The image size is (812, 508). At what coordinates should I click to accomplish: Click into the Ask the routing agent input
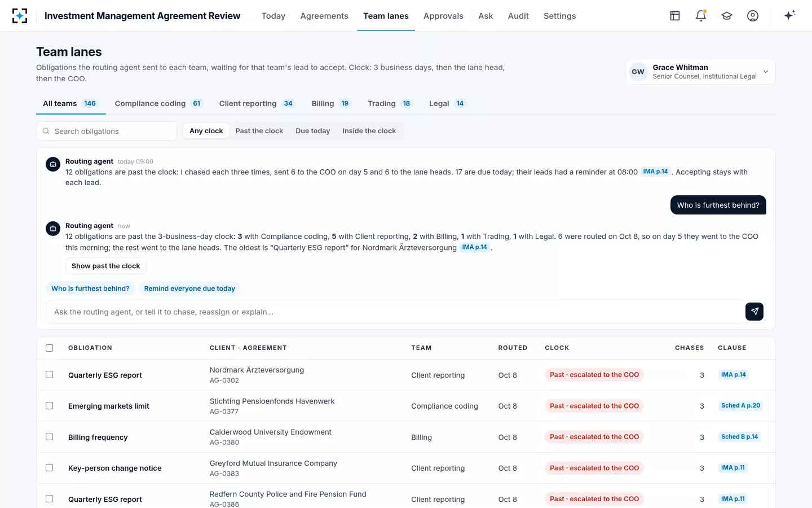click(395, 312)
